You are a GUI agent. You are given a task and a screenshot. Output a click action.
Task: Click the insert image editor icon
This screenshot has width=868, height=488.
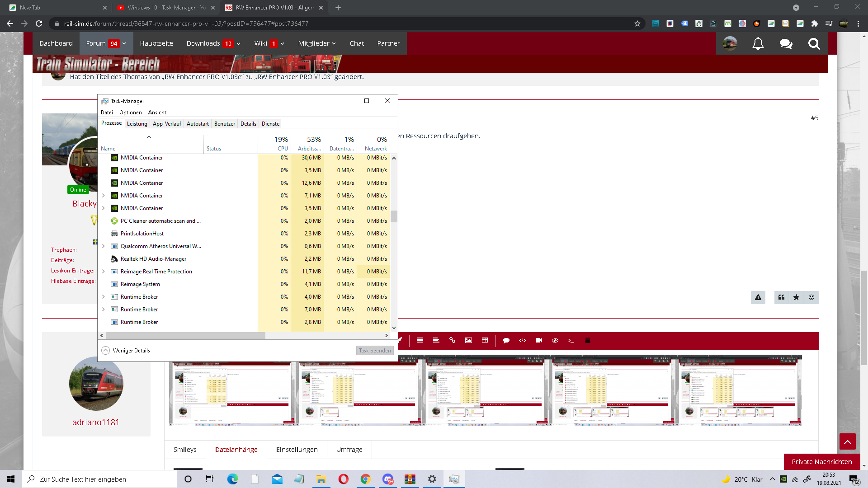(x=468, y=340)
